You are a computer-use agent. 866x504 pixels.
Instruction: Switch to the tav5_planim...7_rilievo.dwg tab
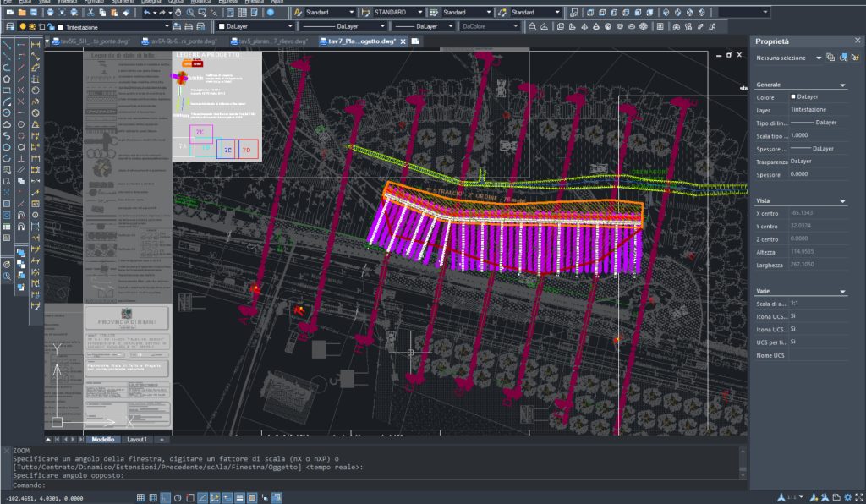(x=272, y=41)
